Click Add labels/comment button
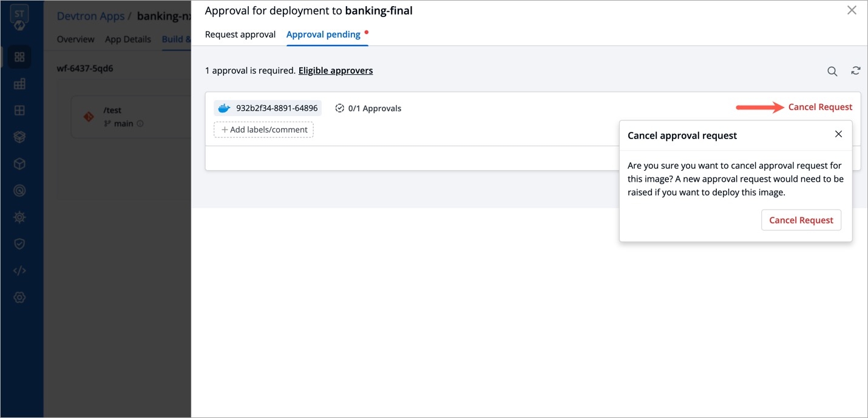Viewport: 868px width, 418px height. click(263, 129)
